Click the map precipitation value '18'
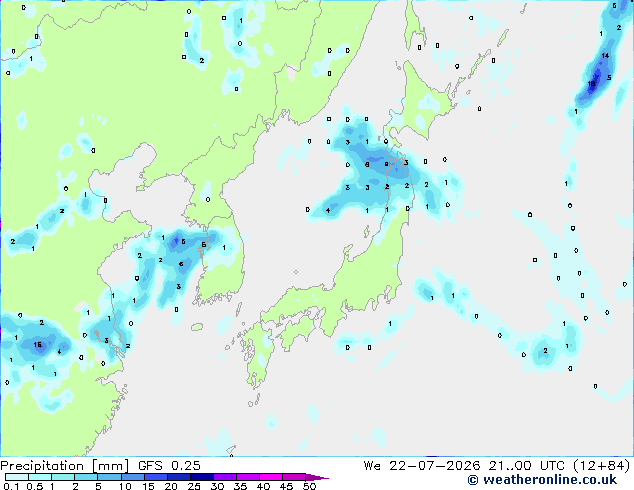Screen dimensions: 634x490 pos(591,84)
